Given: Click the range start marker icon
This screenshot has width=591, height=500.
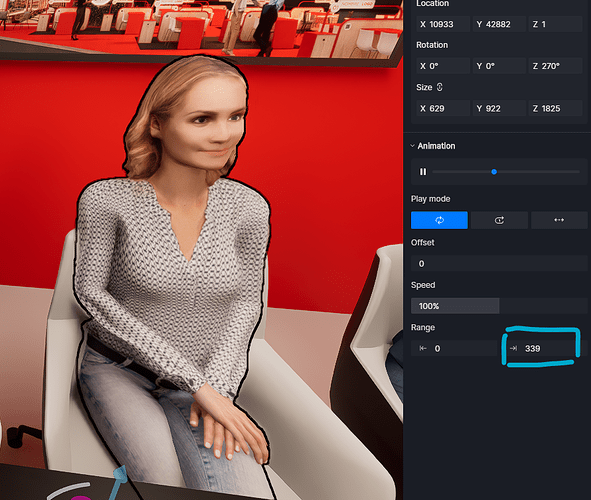Looking at the screenshot, I should pyautogui.click(x=423, y=349).
